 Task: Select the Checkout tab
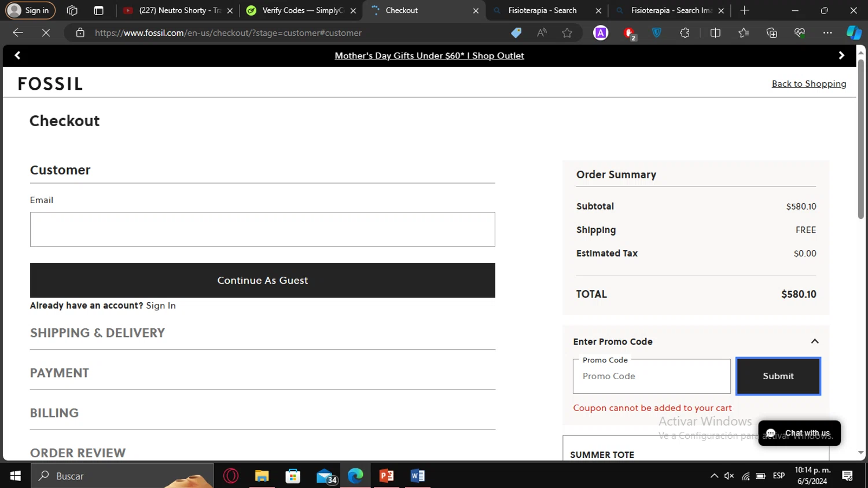[x=424, y=10]
